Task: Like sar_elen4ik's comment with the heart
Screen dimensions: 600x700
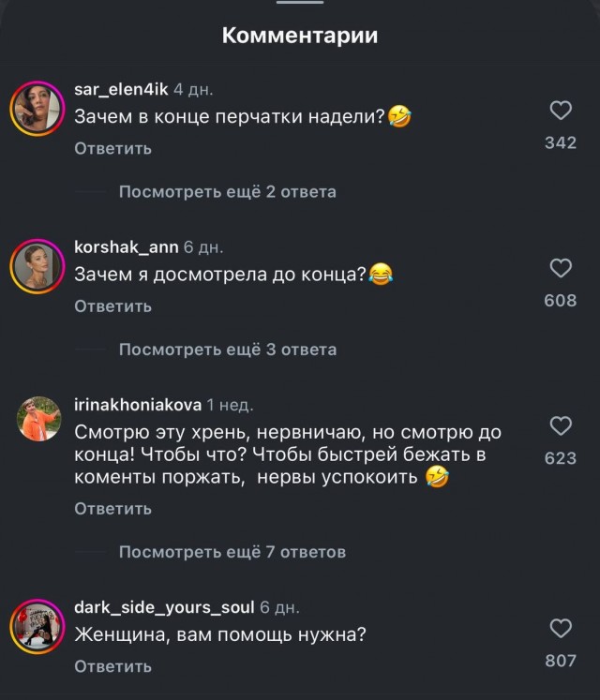Action: tap(561, 112)
